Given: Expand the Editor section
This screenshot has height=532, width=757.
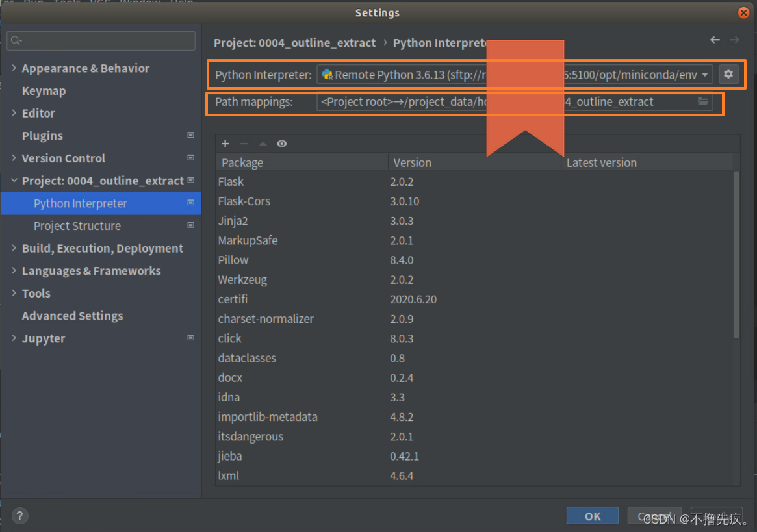Looking at the screenshot, I should [14, 113].
